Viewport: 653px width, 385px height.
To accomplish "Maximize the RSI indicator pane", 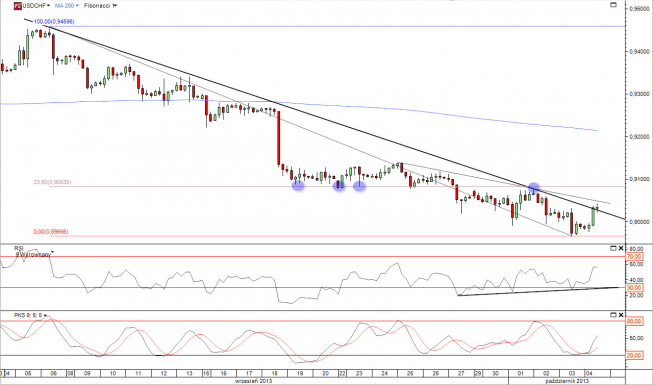I will [x=613, y=248].
